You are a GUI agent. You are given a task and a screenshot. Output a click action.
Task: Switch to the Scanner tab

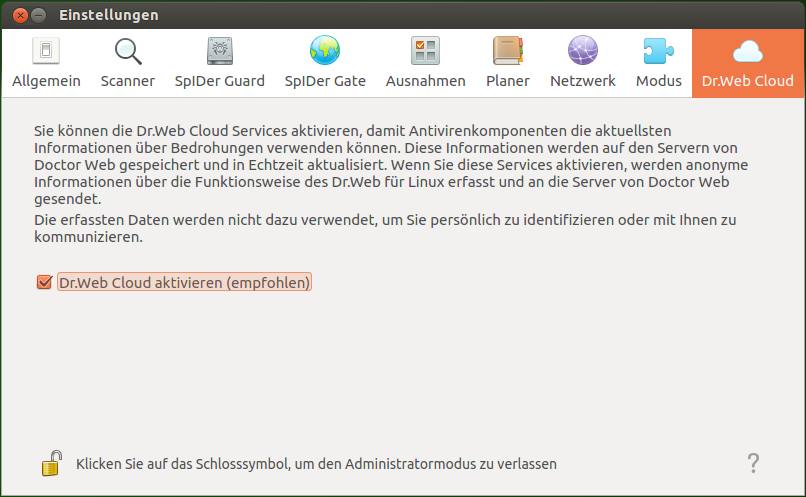[x=127, y=63]
